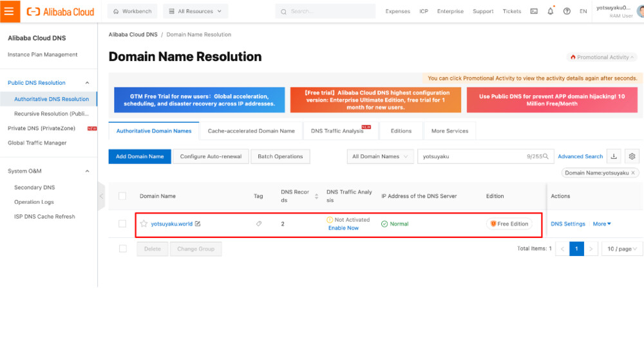Click the Batch Operations button

click(x=280, y=156)
